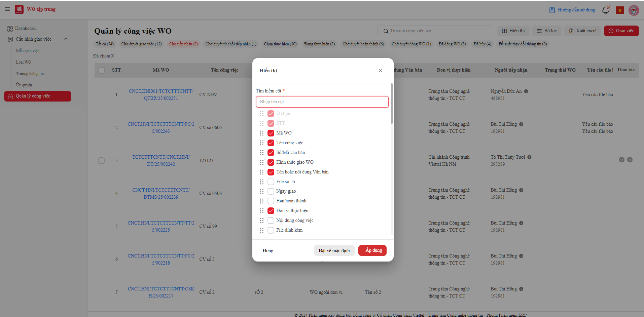Enable the Ngày giao column checkbox
Image resolution: width=644 pixels, height=317 pixels.
coord(271,191)
